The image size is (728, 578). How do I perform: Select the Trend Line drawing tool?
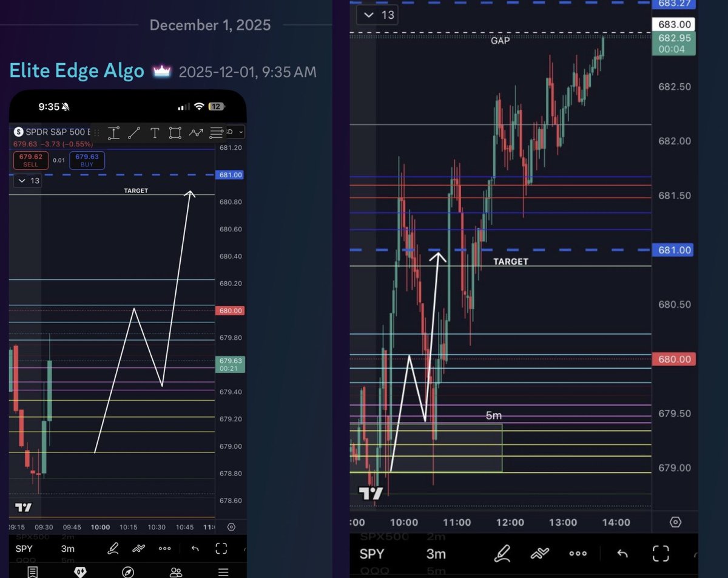click(x=134, y=132)
